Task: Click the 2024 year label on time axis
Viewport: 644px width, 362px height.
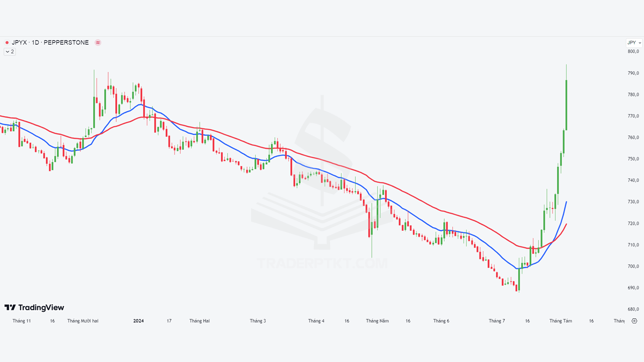Action: [x=138, y=321]
